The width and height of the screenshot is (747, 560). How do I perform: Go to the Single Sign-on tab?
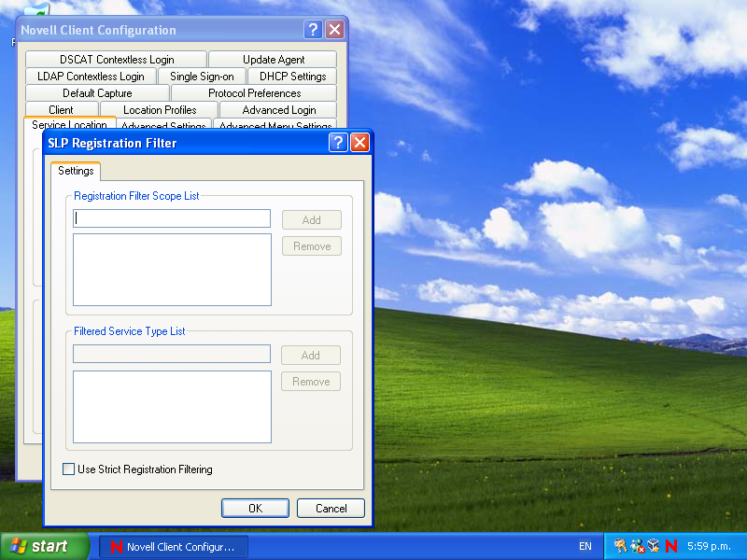pos(202,77)
